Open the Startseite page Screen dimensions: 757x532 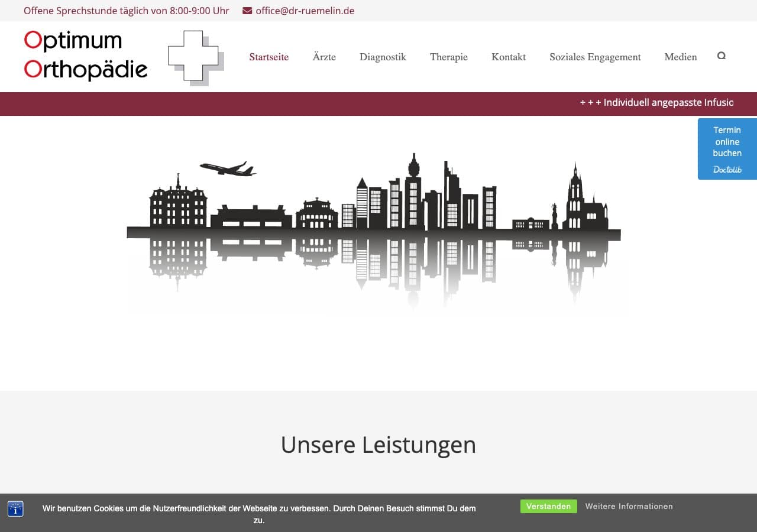tap(269, 57)
